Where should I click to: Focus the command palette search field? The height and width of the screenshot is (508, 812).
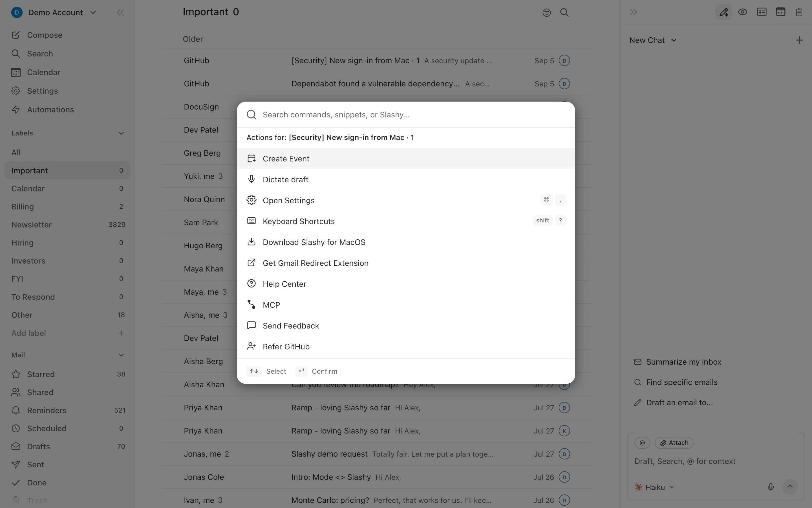click(x=406, y=115)
